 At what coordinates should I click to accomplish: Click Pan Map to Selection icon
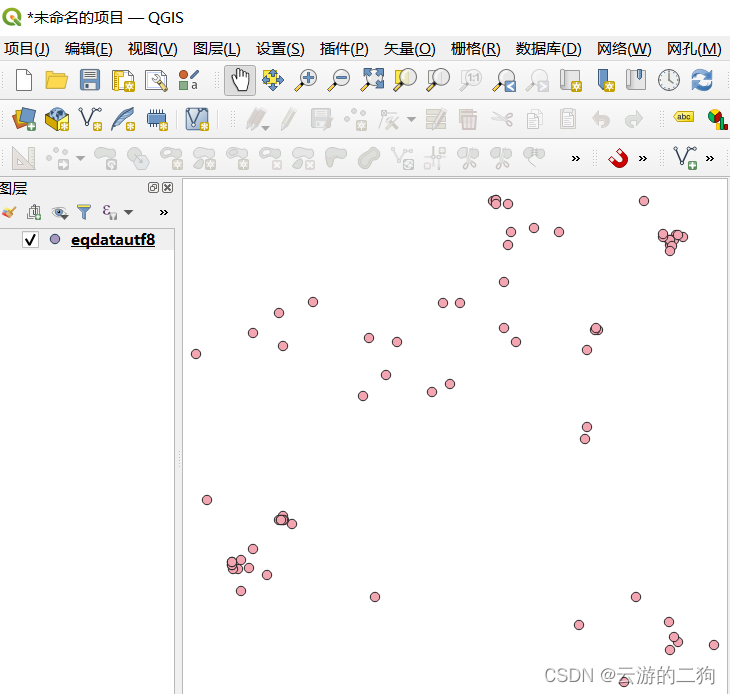273,80
